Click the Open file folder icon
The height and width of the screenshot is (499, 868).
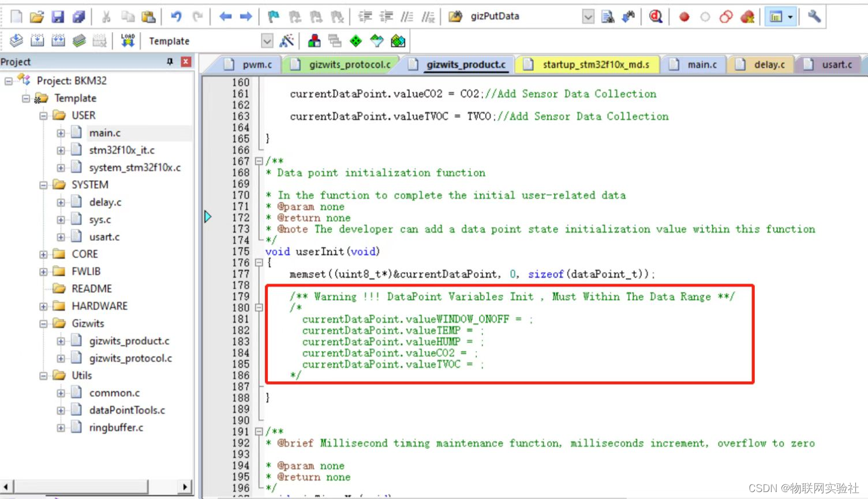37,17
